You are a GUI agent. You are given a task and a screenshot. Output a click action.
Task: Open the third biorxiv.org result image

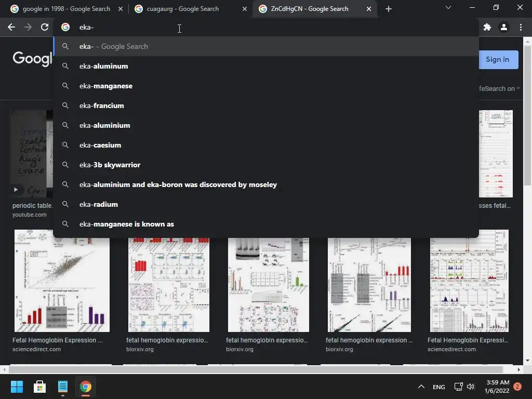click(x=369, y=285)
